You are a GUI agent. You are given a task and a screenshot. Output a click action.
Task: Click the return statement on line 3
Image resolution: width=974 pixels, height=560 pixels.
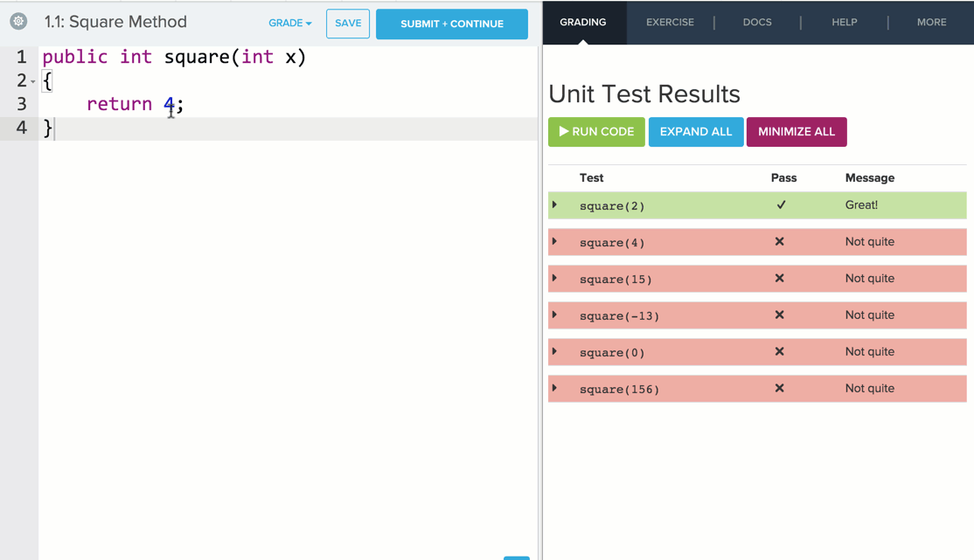[x=119, y=104]
